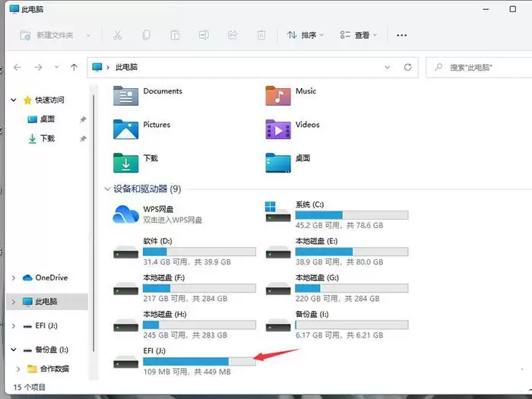Image resolution: width=532 pixels, height=399 pixels.
Task: Collapse the 设备和驱动器 section
Action: coord(108,188)
